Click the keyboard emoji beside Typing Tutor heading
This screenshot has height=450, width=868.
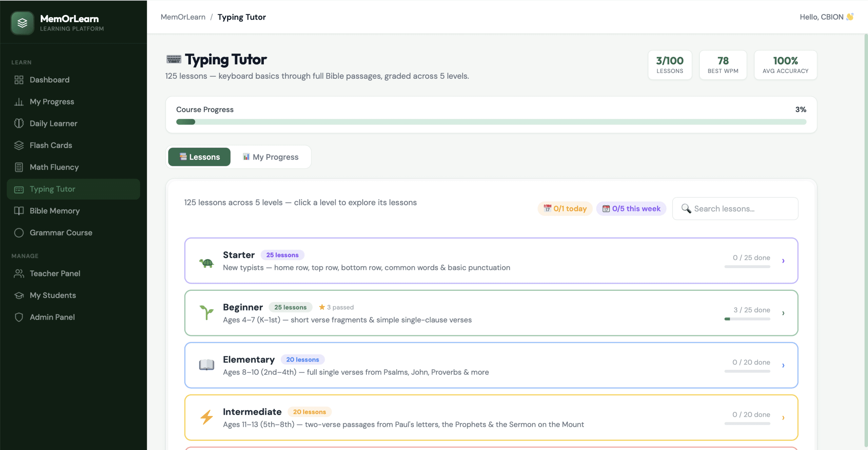click(x=174, y=59)
